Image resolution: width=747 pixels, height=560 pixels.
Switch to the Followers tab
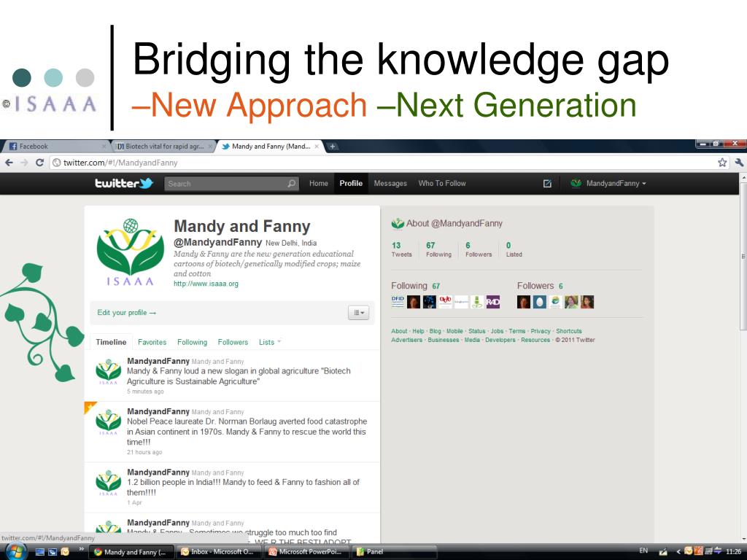(x=233, y=342)
